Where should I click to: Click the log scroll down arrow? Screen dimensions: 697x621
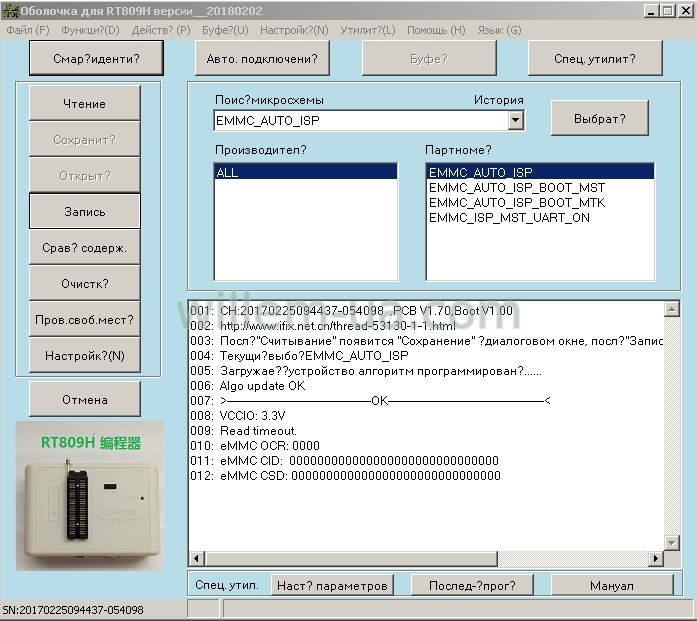[x=672, y=542]
